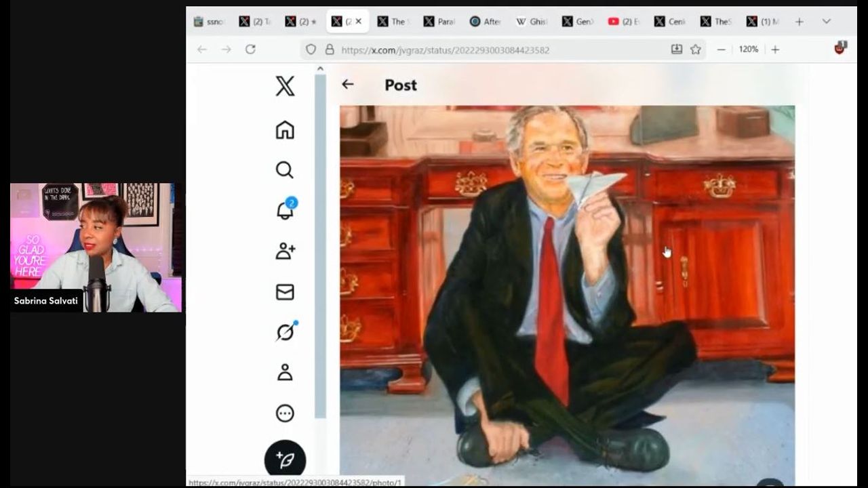Click the X logo in sidebar

click(285, 86)
